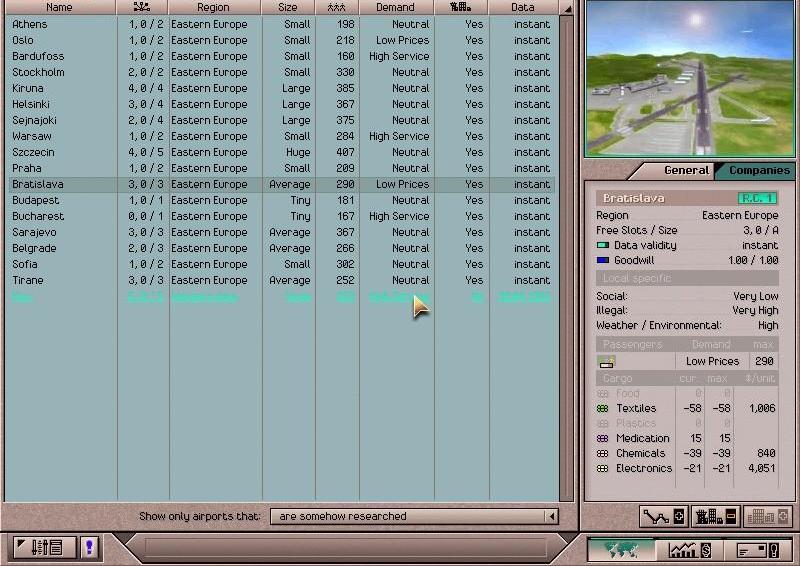800x566 pixels.
Task: Click the list scrollbar up arrow
Action: [568, 8]
